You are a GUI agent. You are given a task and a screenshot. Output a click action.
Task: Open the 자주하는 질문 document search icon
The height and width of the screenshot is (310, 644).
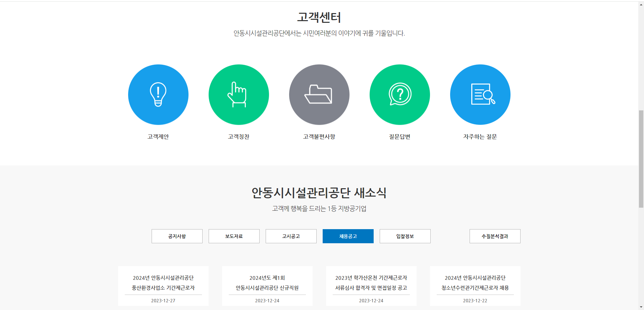[480, 95]
